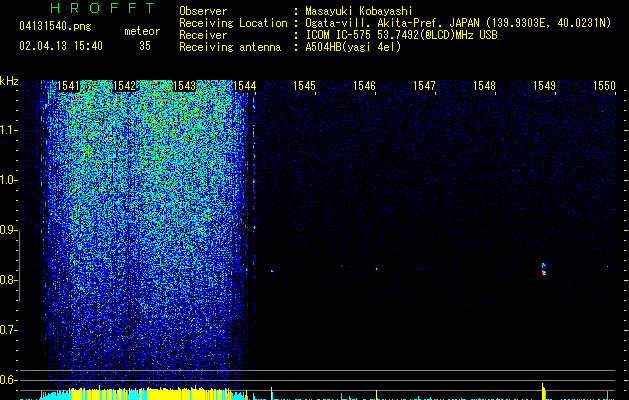Click the Receiver field label
Image resolution: width=629 pixels, height=400 pixels.
click(203, 35)
